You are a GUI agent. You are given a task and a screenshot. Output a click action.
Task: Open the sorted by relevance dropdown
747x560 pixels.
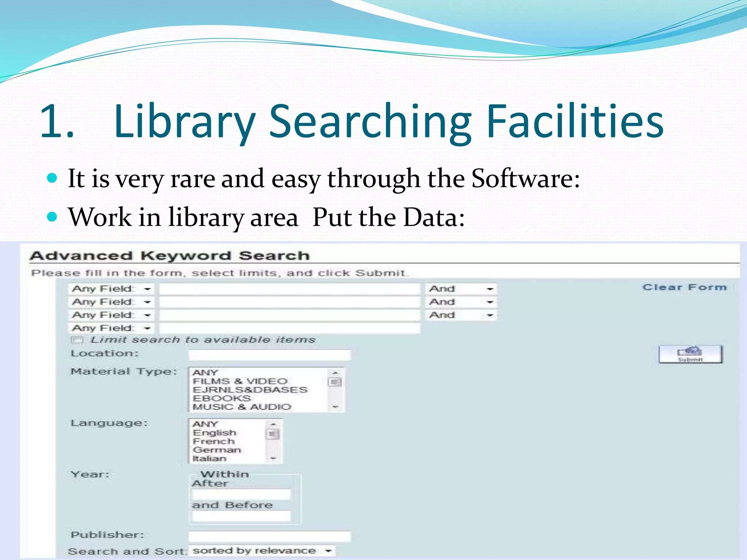point(262,551)
